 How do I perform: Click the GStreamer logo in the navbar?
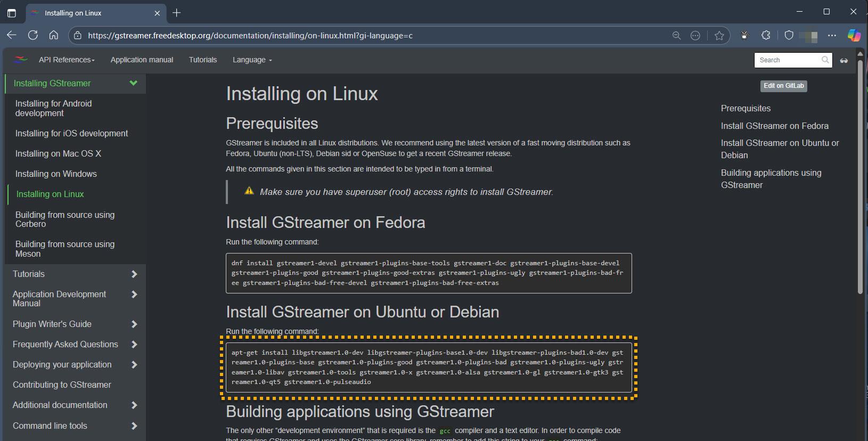coord(20,60)
